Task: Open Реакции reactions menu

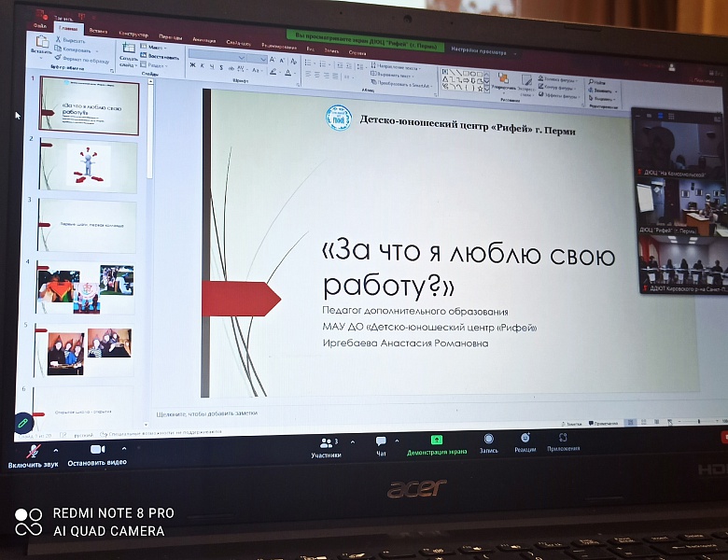Action: (x=525, y=442)
